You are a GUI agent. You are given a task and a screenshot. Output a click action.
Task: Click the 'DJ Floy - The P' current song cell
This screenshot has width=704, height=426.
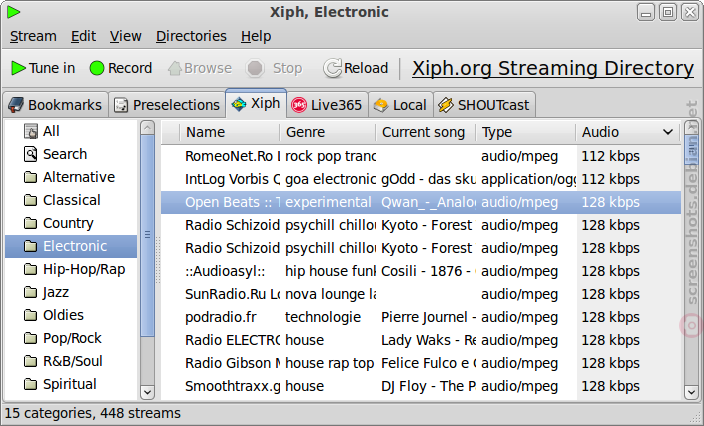tap(428, 386)
